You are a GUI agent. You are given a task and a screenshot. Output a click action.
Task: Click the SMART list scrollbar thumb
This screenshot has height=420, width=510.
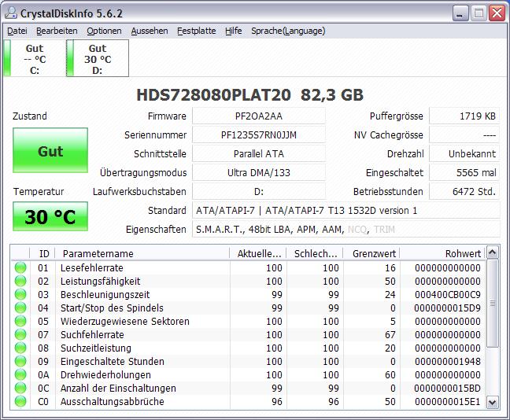[492, 304]
